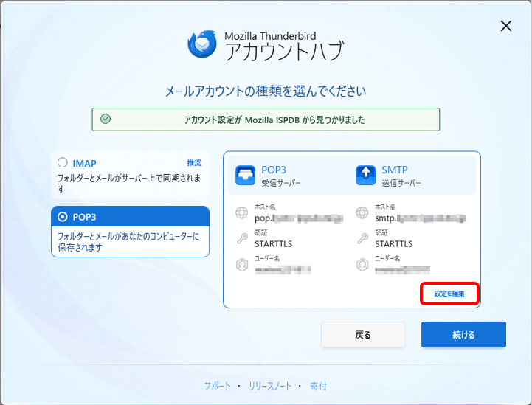Select the POP3 radio button
The image size is (532, 405).
tap(63, 217)
